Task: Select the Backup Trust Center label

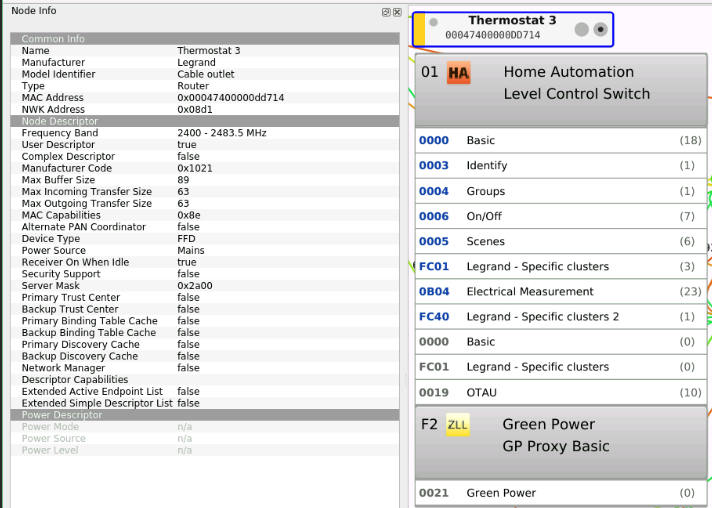Action: tap(70, 309)
